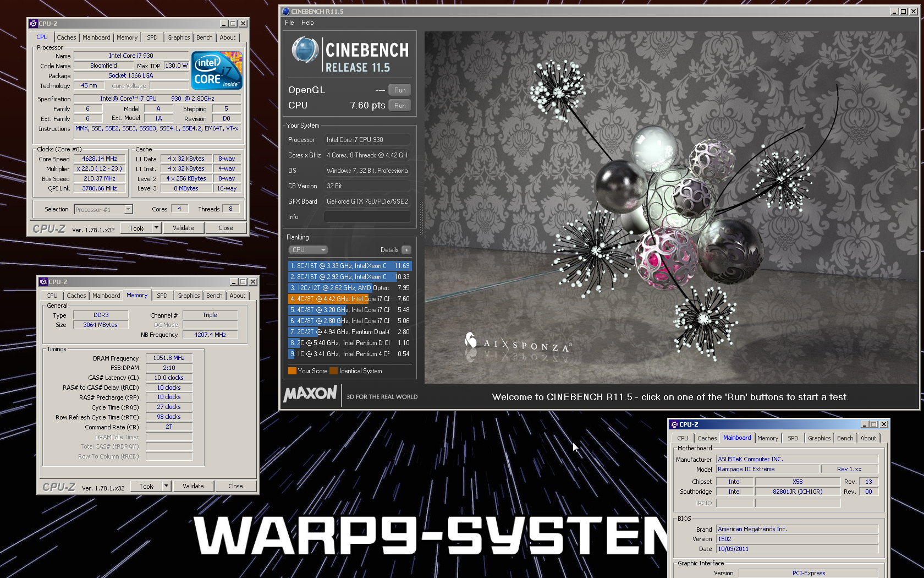Viewport: 924px width, 578px height.
Task: Minimize the Cinebench R11.5 window
Action: 894,11
